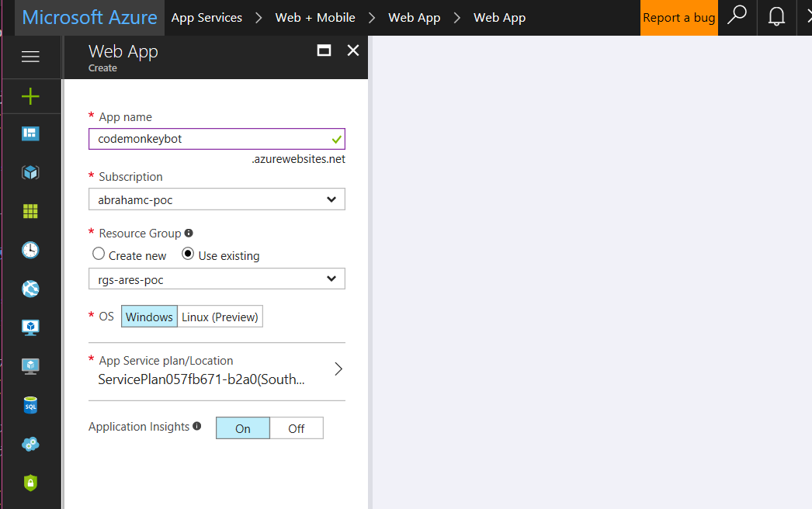Turn Application Insights Off
This screenshot has height=509, width=812.
coord(297,428)
